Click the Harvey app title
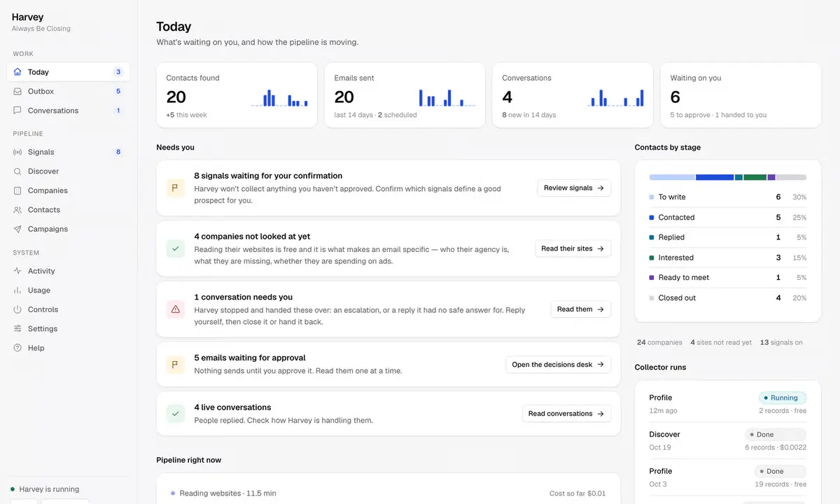This screenshot has width=840, height=504. (x=27, y=17)
